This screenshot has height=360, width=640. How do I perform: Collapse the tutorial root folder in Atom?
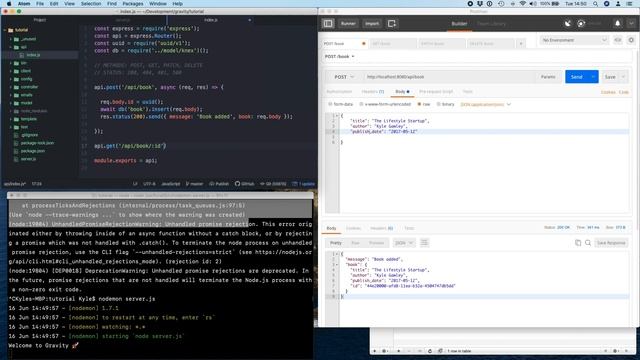[5, 30]
